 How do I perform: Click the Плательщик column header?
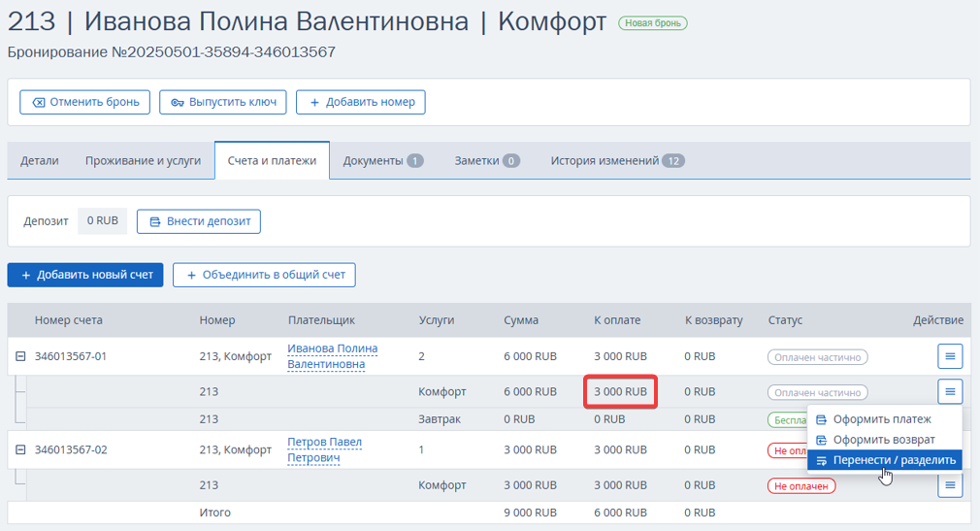tap(321, 320)
